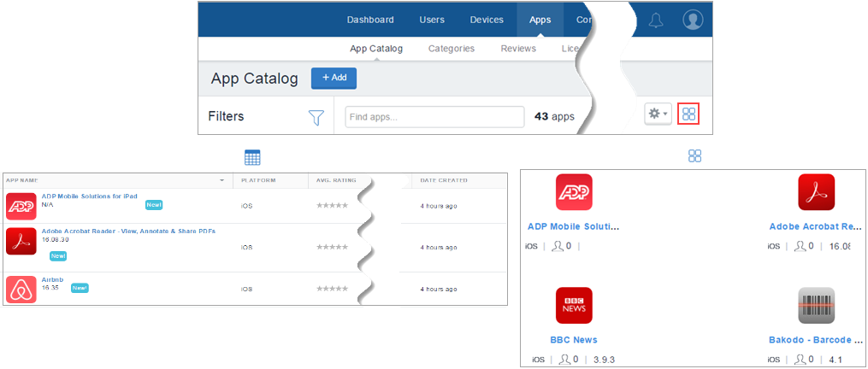The height and width of the screenshot is (369, 868).
Task: Click the Filters funnel icon
Action: coord(316,117)
